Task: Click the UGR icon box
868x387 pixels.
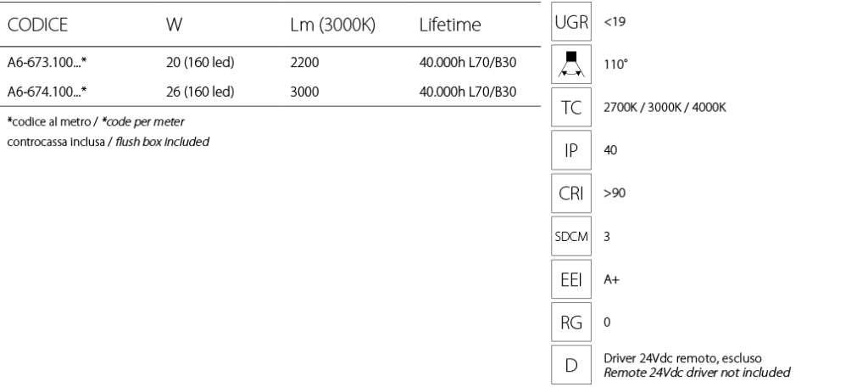Action: tap(571, 21)
